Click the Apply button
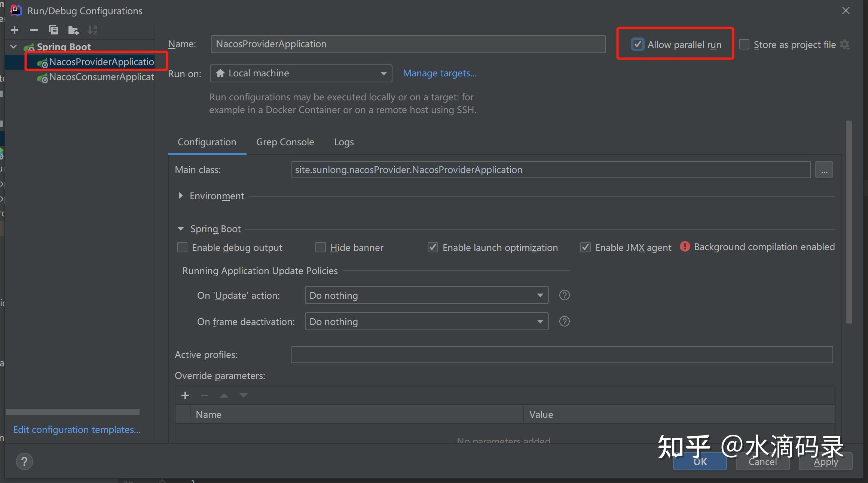This screenshot has height=483, width=868. click(x=826, y=462)
